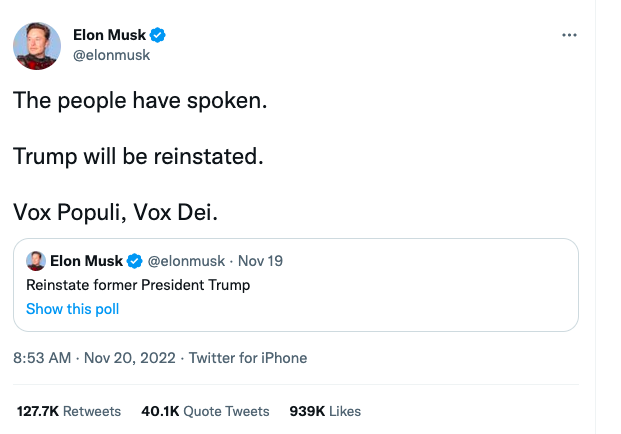The height and width of the screenshot is (434, 621).
Task: Click the @elonmusk handle under the author name
Action: tap(112, 55)
